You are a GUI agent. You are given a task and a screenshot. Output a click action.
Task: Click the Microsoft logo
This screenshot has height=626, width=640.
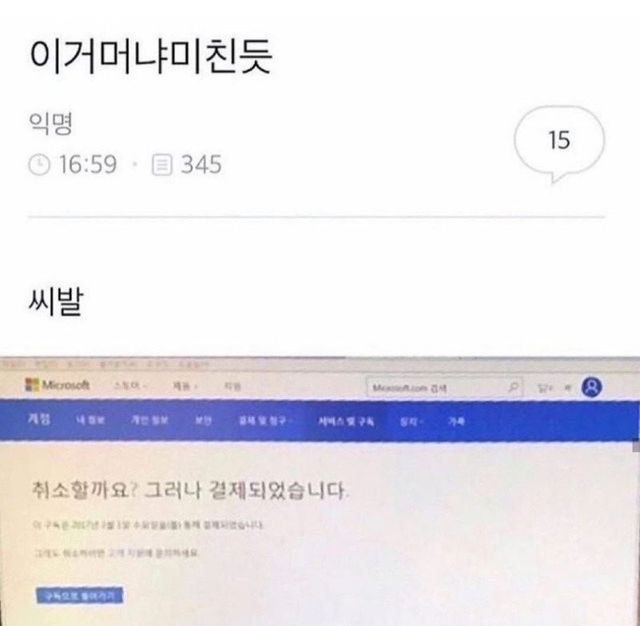pos(58,385)
